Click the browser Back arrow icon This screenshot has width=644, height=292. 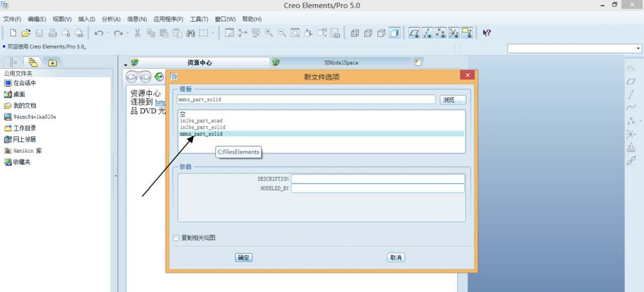point(132,77)
